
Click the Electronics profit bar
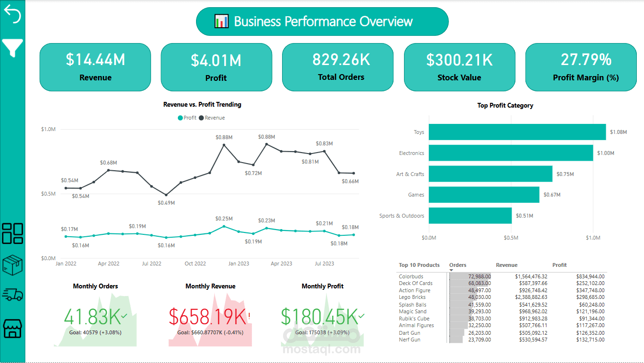click(511, 153)
